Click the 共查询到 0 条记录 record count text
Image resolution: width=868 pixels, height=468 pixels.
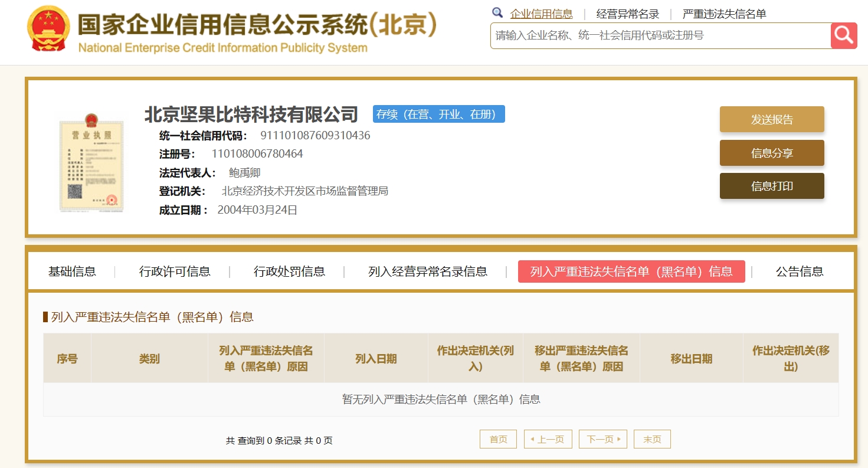tap(279, 441)
